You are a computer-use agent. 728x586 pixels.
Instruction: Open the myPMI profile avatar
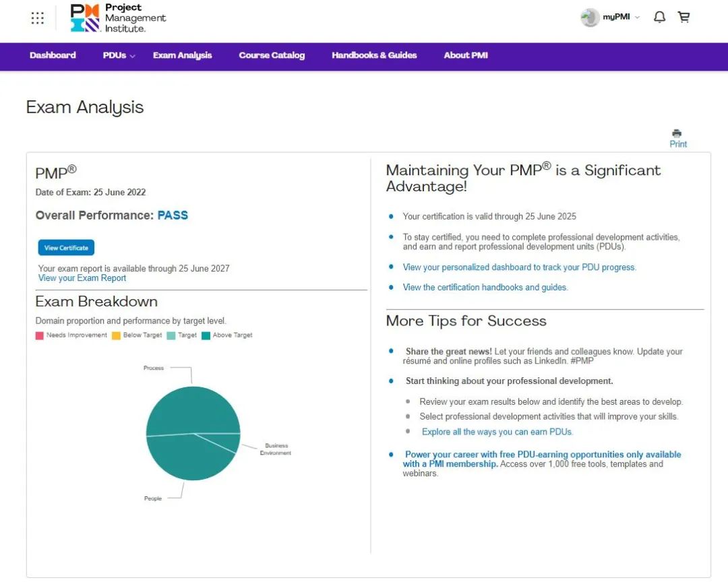pos(590,18)
